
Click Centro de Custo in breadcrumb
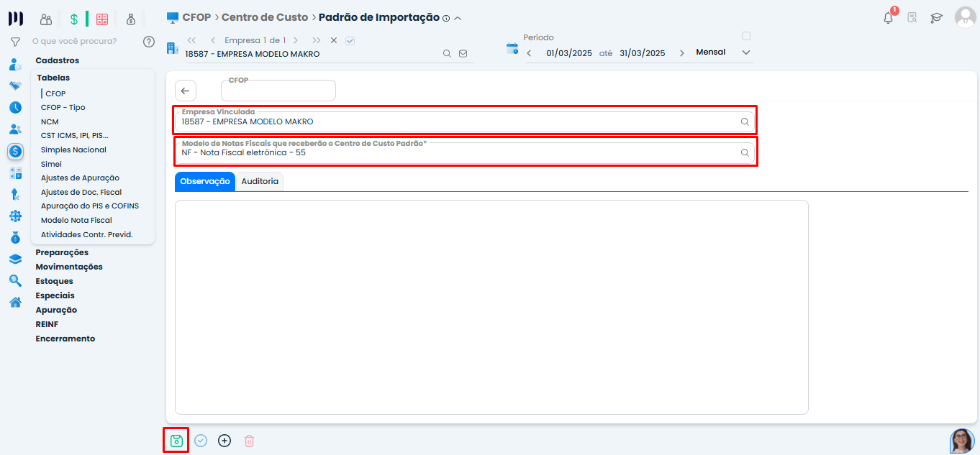[265, 17]
